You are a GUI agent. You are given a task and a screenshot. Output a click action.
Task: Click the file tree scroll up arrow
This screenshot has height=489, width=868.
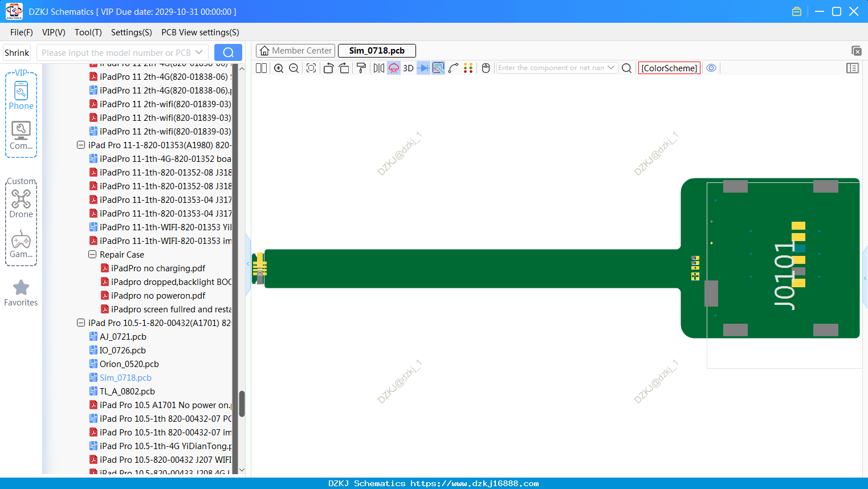(242, 68)
